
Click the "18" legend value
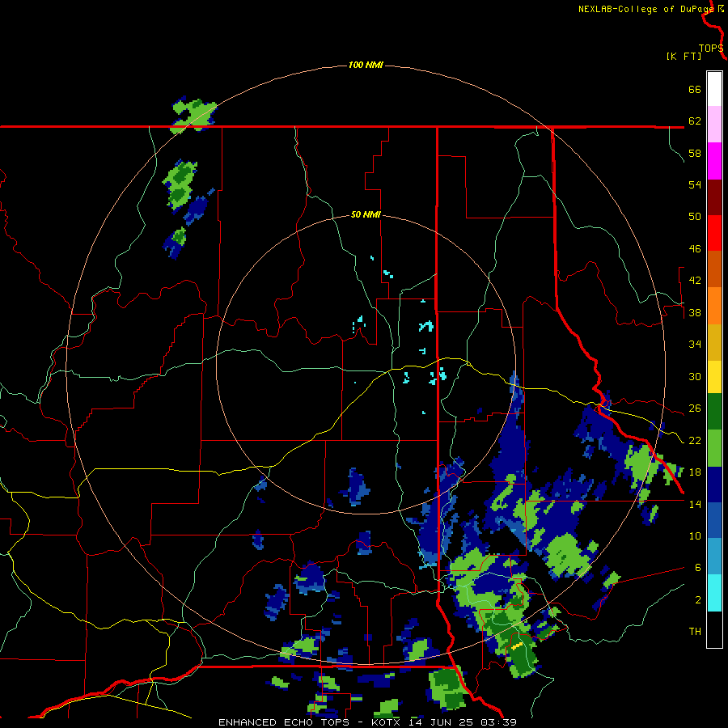coord(695,472)
